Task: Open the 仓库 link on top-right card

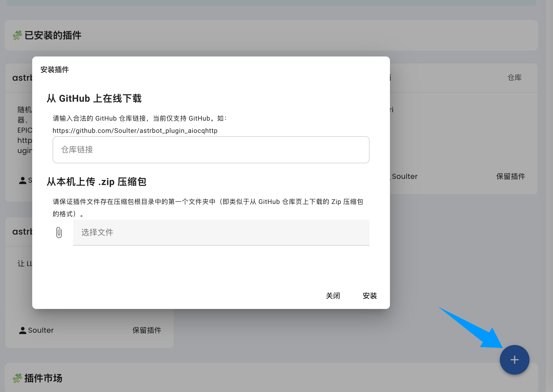Action: point(514,77)
